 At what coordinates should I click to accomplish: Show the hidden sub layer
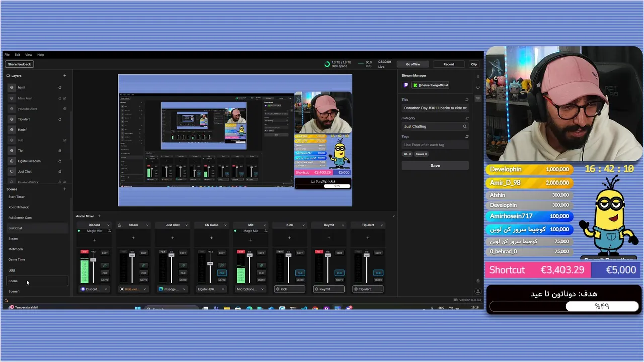pyautogui.click(x=65, y=140)
